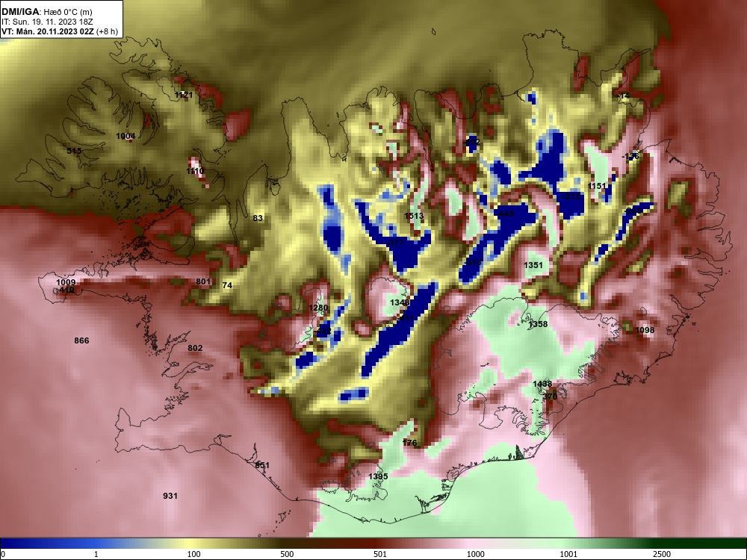Click the colorbar label 100
The width and height of the screenshot is (747, 560).
pos(194,554)
